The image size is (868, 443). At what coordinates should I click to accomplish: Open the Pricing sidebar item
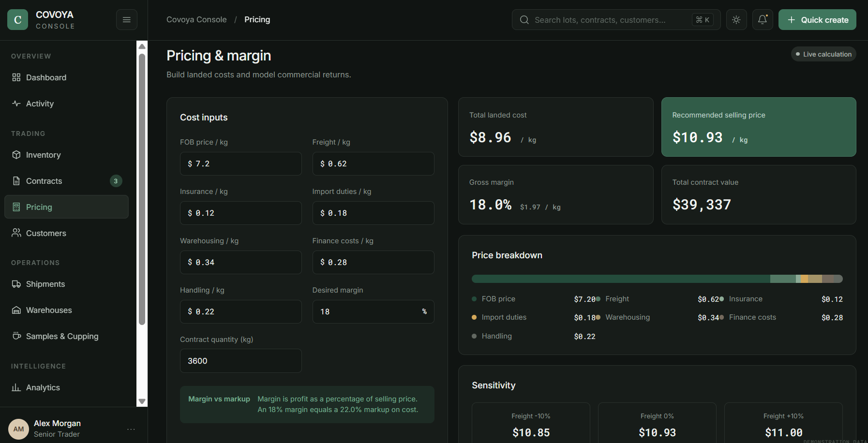pyautogui.click(x=67, y=207)
